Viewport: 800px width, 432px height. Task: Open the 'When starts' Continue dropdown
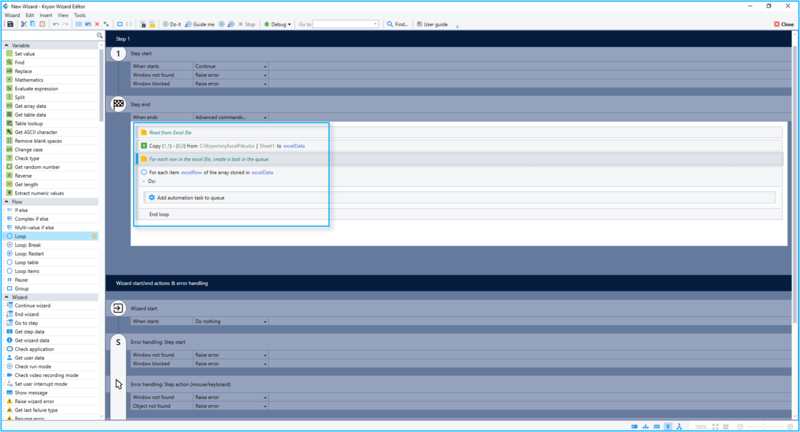[230, 66]
